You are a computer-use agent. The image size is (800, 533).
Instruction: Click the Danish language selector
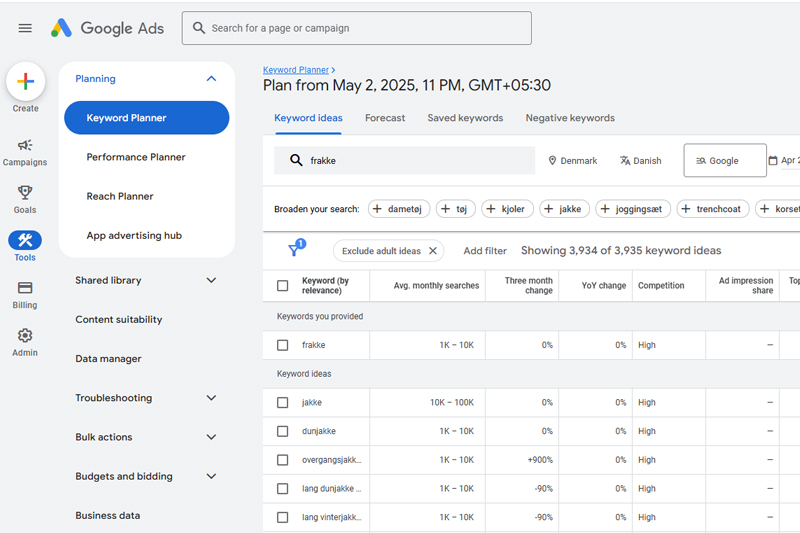(x=641, y=161)
